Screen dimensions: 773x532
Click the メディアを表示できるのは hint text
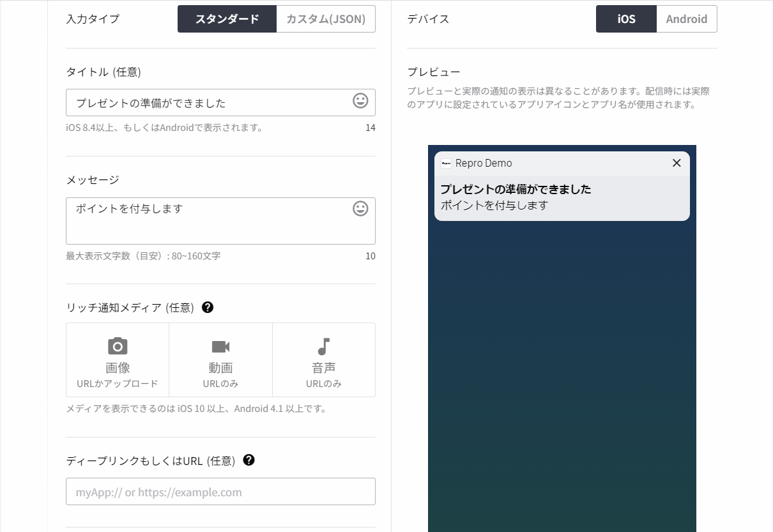coord(196,409)
